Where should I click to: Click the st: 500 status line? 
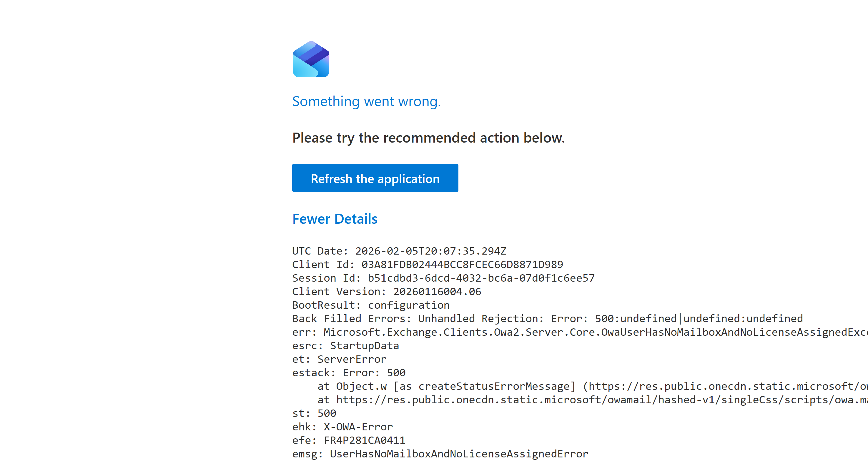[x=314, y=413]
